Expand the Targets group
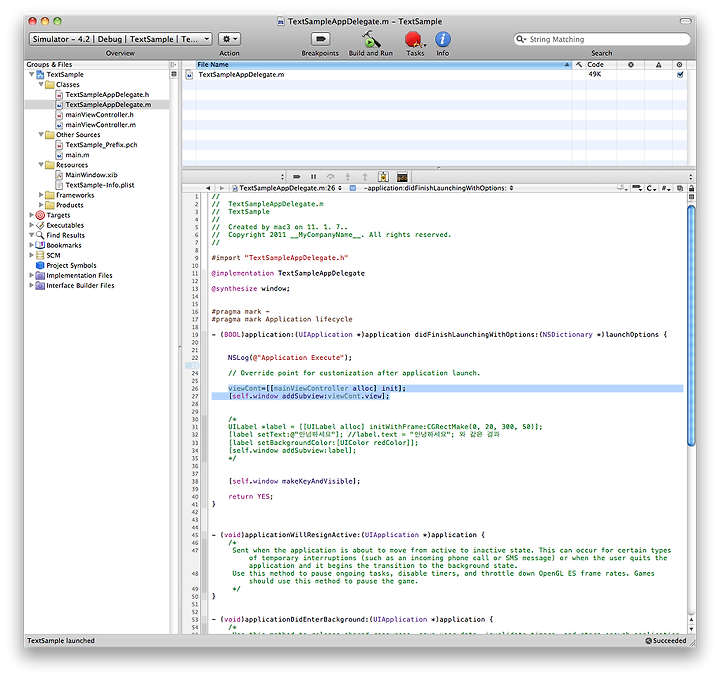720x679 pixels. tap(31, 215)
